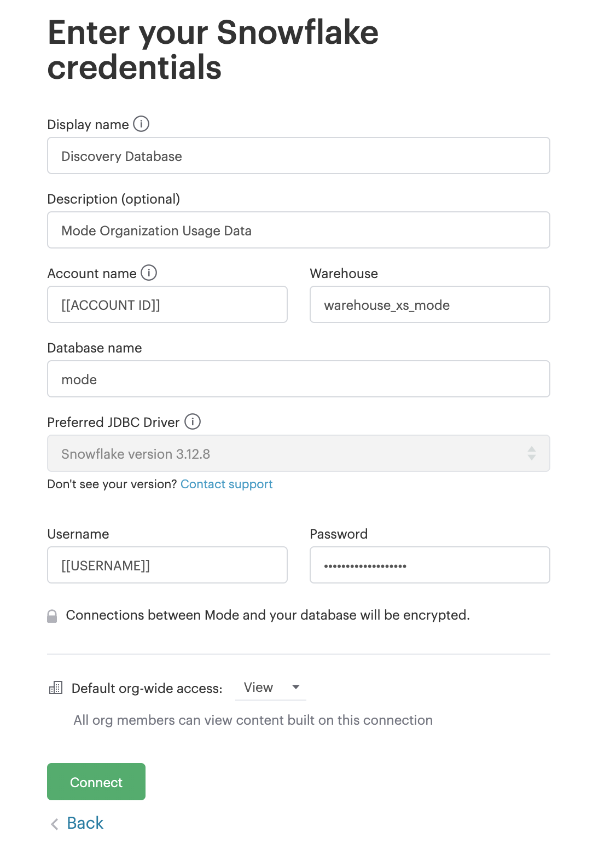This screenshot has width=616, height=855.
Task: Click the Preferred JDBC Driver info icon
Action: (193, 421)
